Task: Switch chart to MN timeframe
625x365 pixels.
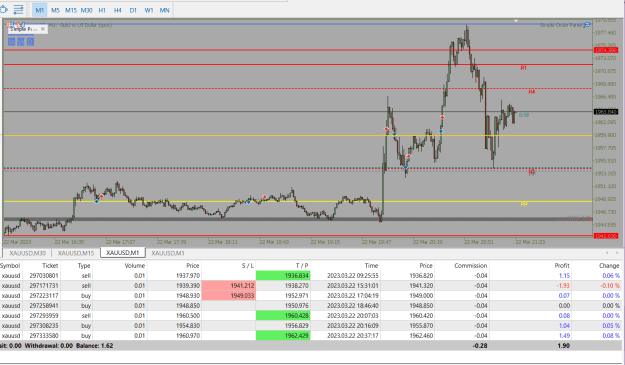Action: [165, 10]
